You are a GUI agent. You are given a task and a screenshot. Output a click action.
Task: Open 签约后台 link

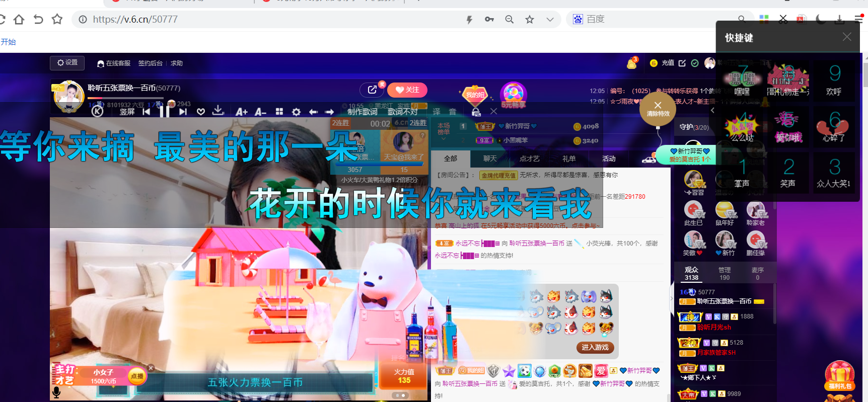[150, 63]
